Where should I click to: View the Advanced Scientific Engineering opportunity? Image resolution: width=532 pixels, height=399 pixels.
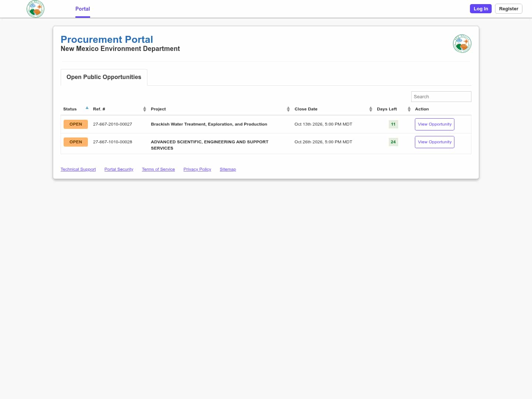click(x=434, y=142)
